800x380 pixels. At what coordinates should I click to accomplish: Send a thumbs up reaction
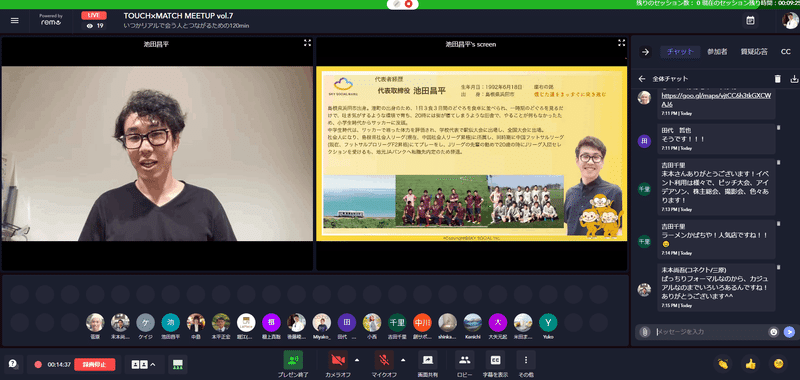750,364
